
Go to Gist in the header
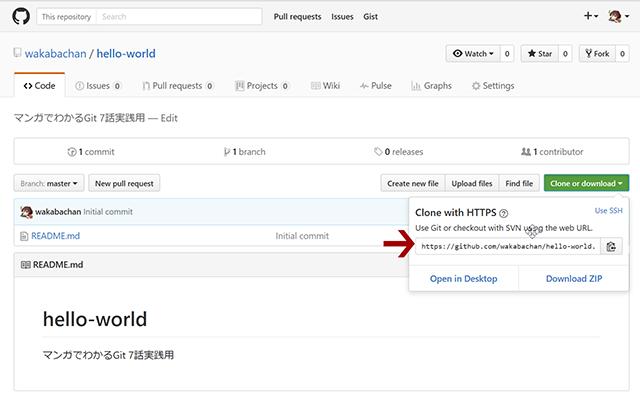pyautogui.click(x=370, y=17)
